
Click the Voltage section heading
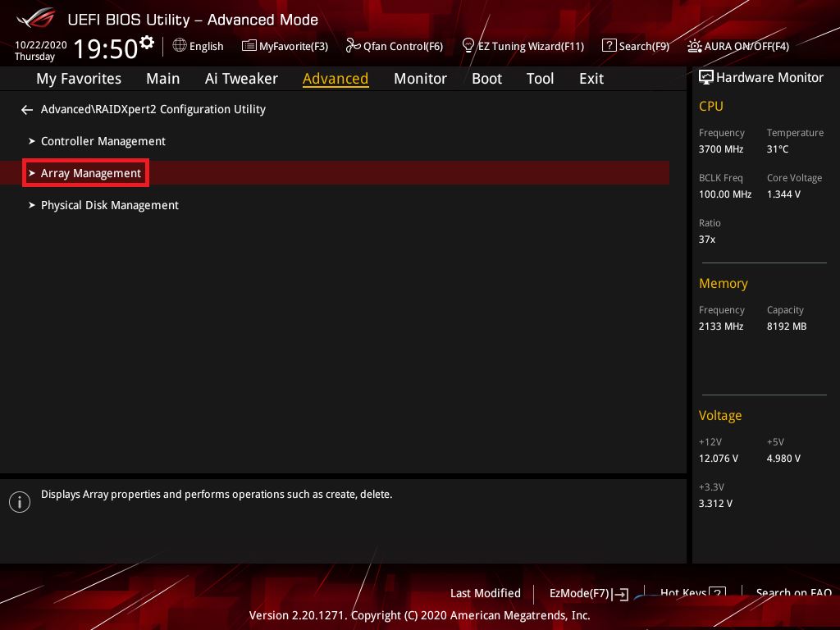[720, 416]
